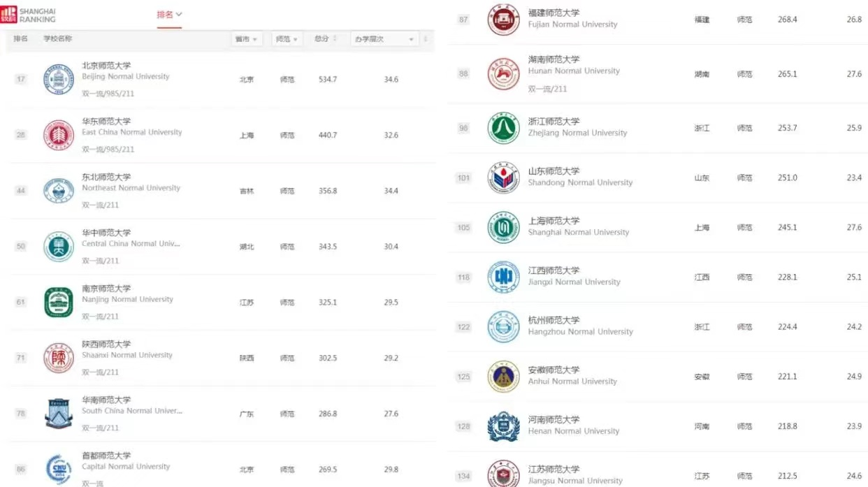Open 东北师范大学 school name link
The image size is (868, 487).
[x=106, y=177]
